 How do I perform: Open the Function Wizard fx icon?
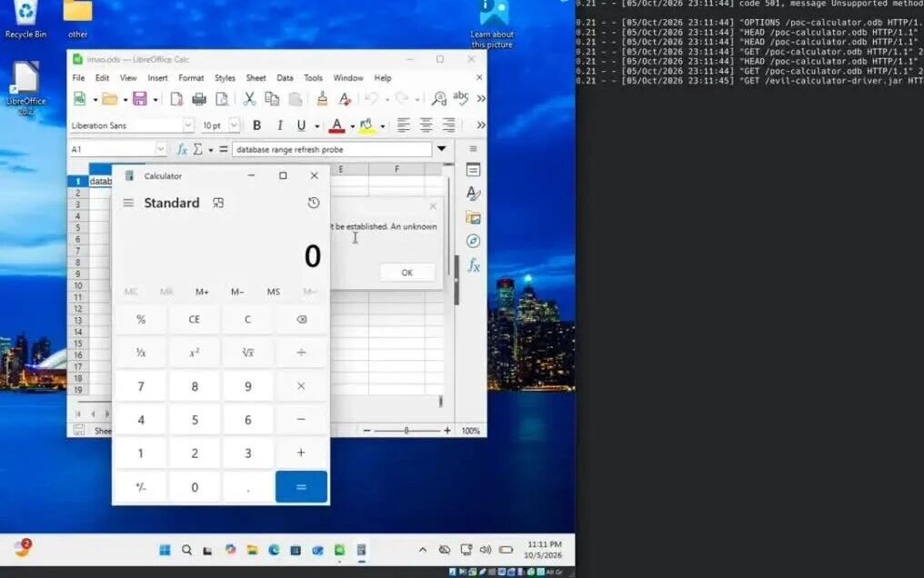tap(182, 150)
